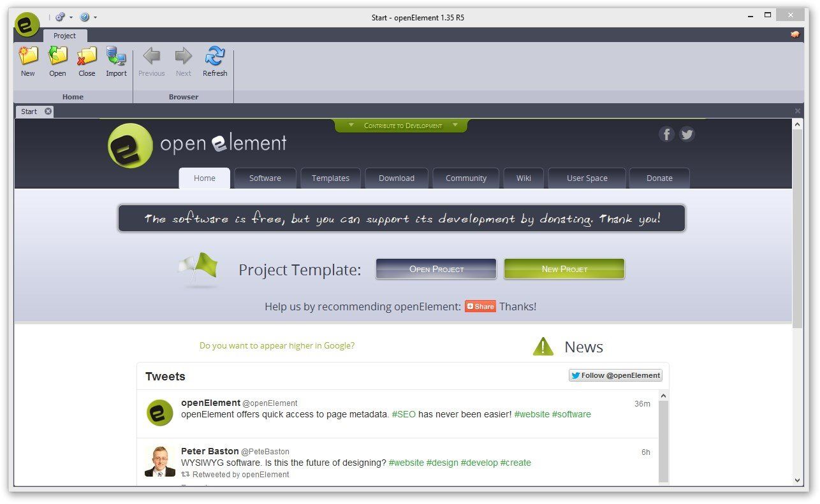
Task: Click the orange Share button
Action: (480, 306)
